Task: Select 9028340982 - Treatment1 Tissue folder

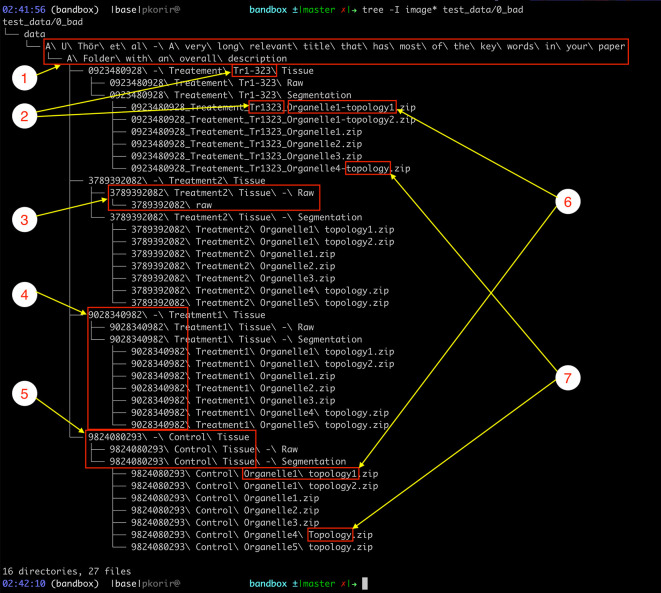Action: [177, 315]
